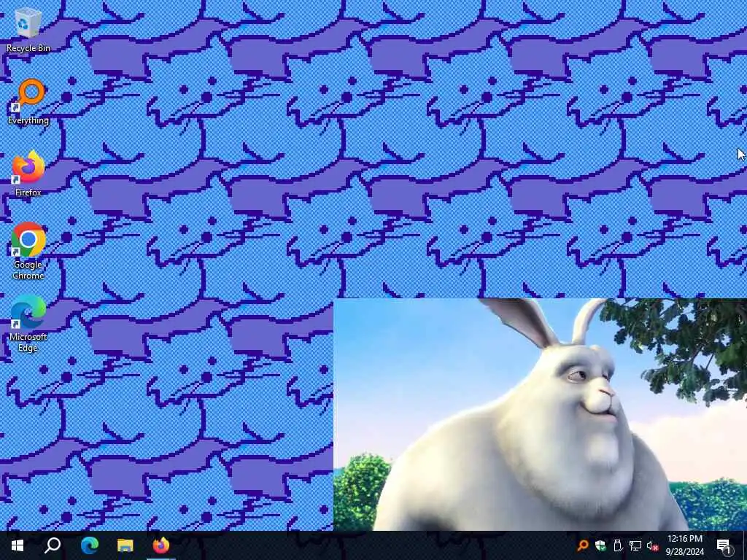Click the muted speaker volume icon

point(652,545)
